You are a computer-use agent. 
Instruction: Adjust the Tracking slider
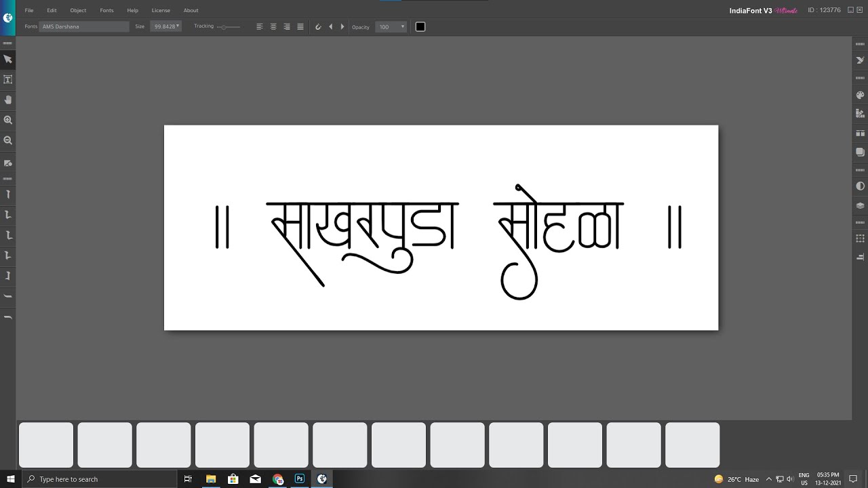pyautogui.click(x=229, y=26)
